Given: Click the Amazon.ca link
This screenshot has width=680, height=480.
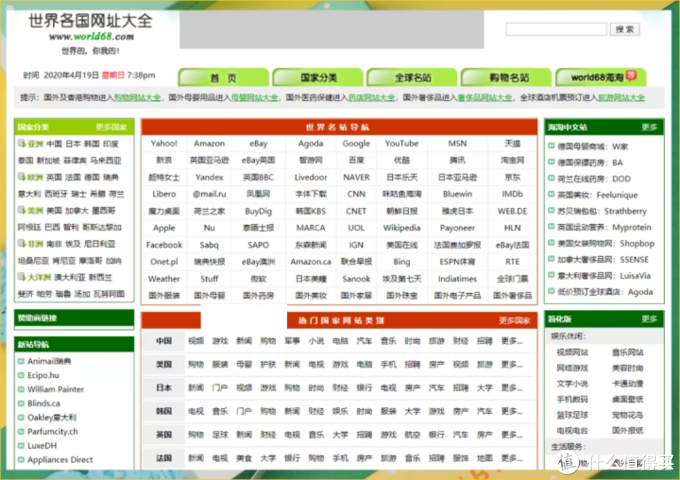Looking at the screenshot, I should [311, 262].
